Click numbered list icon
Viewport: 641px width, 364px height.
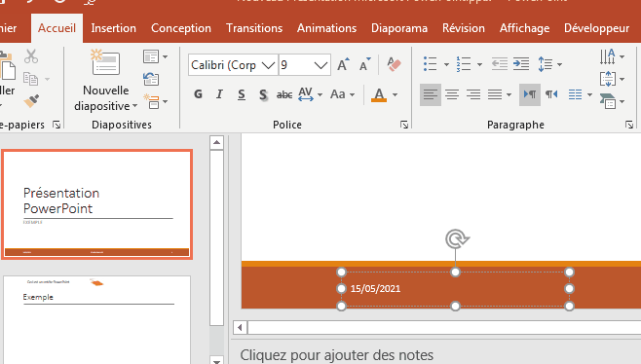[464, 64]
